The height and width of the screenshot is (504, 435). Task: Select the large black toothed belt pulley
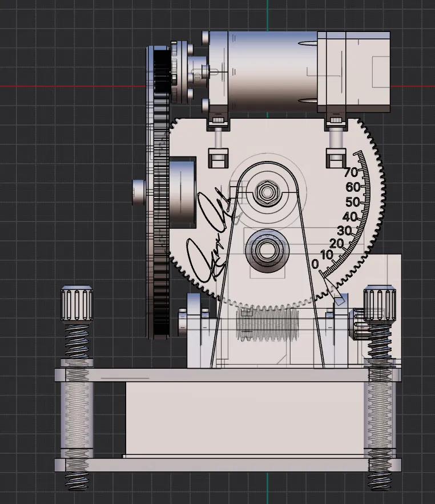(158, 193)
